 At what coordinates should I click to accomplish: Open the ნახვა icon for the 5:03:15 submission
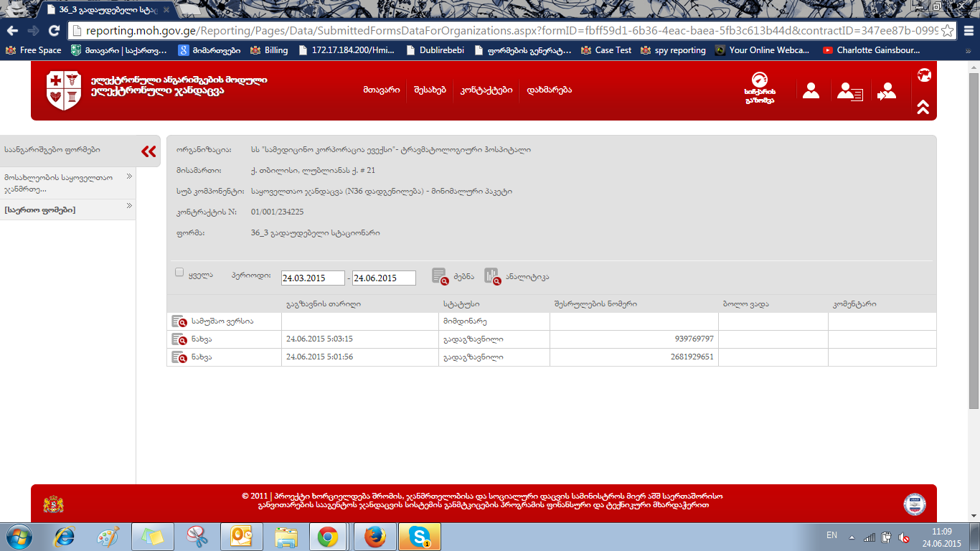[x=179, y=339]
